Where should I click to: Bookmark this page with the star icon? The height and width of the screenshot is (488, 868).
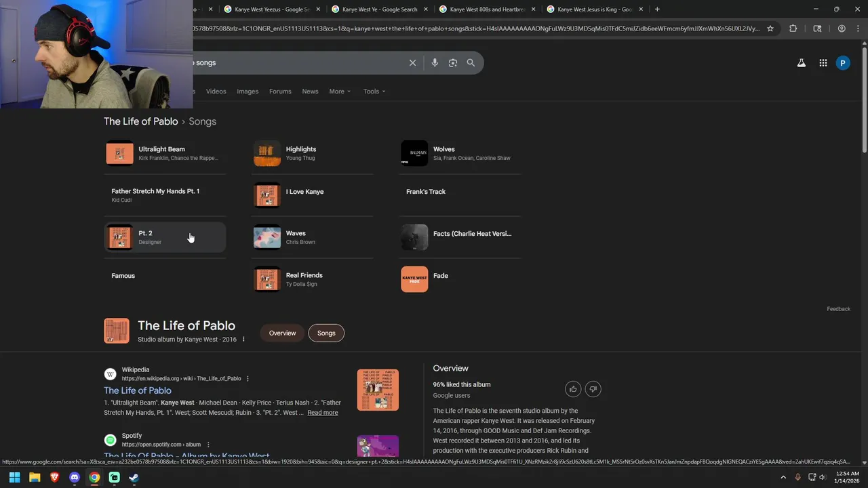tap(770, 28)
